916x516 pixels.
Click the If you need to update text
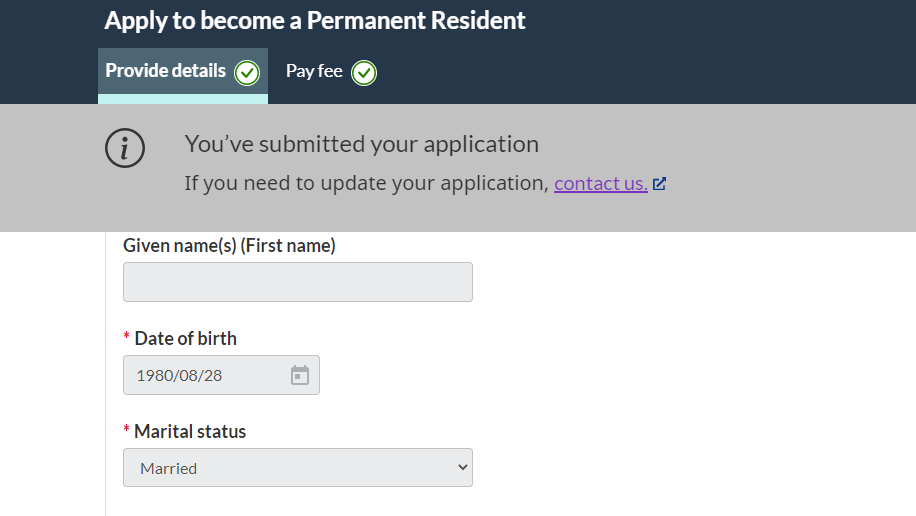coord(366,184)
